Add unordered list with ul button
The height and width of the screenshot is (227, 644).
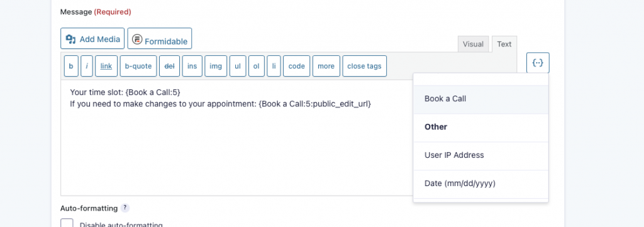(x=238, y=66)
